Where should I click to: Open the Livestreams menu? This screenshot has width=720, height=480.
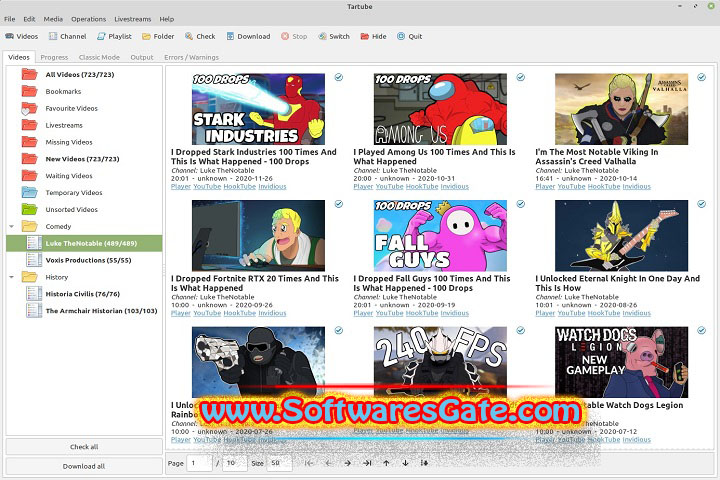tap(133, 19)
